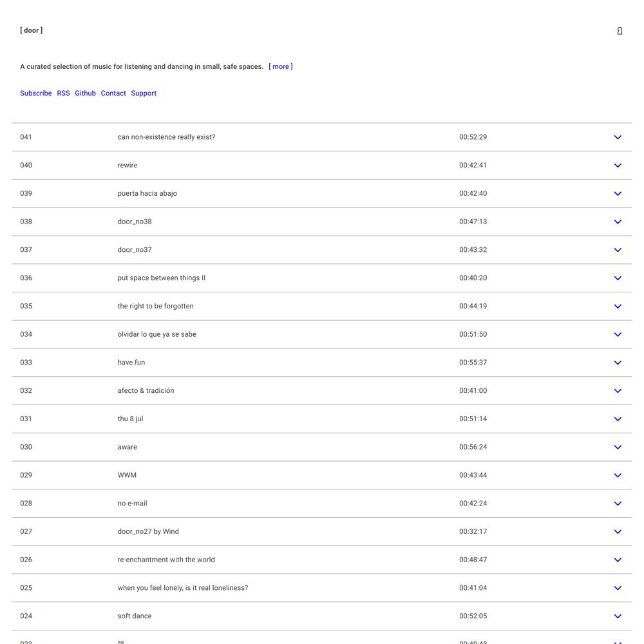This screenshot has width=644, height=644.
Task: Click duration 00:32:17
Action: tap(473, 531)
